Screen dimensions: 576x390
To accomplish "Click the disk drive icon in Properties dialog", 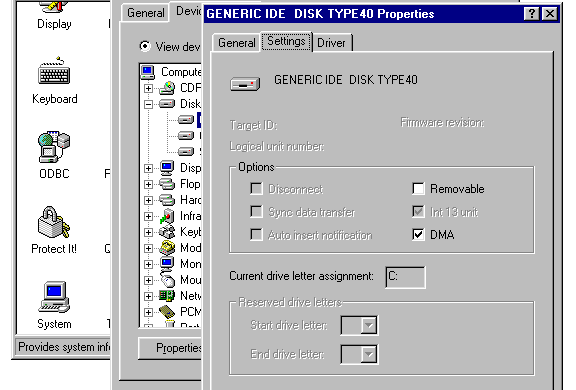I will pyautogui.click(x=245, y=84).
